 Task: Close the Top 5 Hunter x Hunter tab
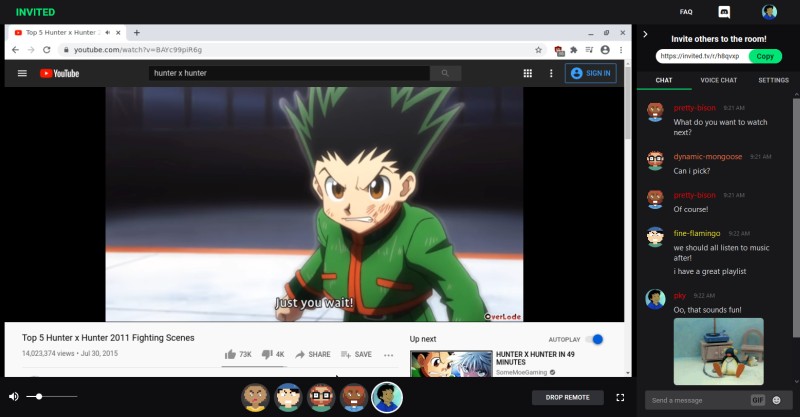[x=118, y=33]
